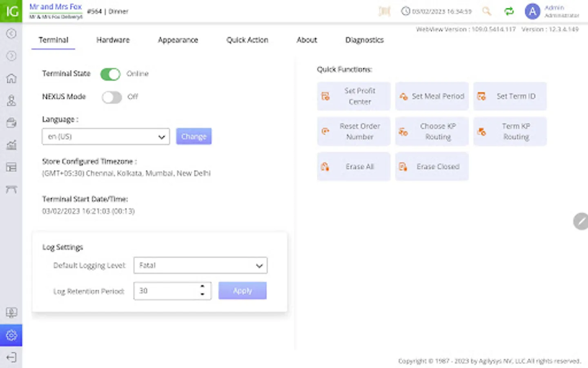This screenshot has height=368, width=588.
Task: Open the settings gear in sidebar
Action: [x=11, y=335]
